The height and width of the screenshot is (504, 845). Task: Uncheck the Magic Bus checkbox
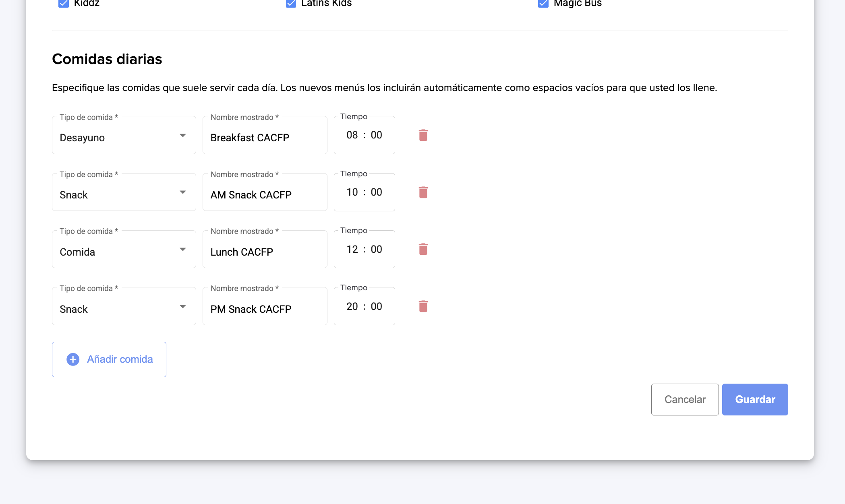point(543,3)
